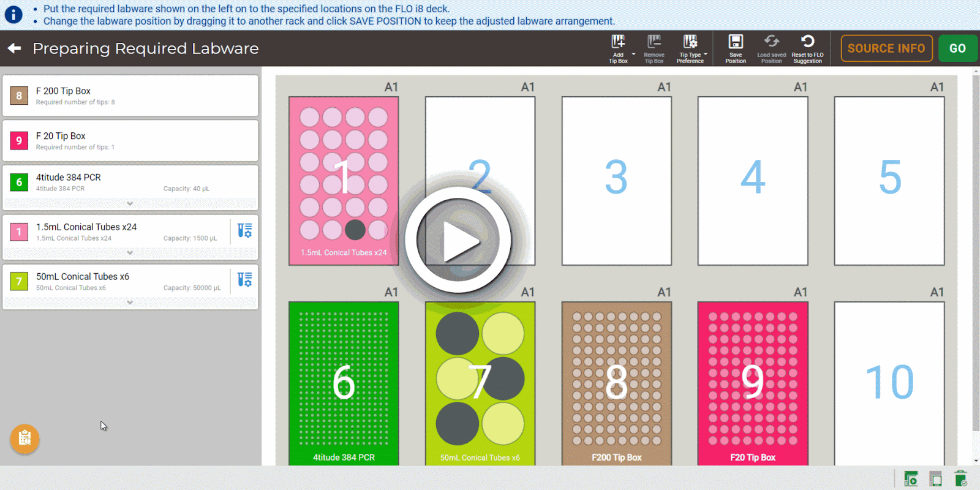Open the Add Tip Box dropdown arrow
The image size is (980, 490).
pyautogui.click(x=633, y=55)
